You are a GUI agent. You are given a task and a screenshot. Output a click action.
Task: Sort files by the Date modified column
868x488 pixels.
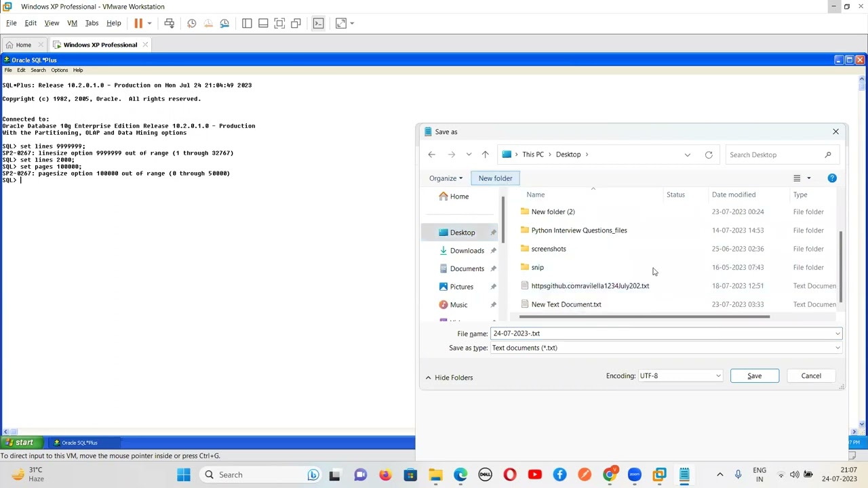pos(734,195)
